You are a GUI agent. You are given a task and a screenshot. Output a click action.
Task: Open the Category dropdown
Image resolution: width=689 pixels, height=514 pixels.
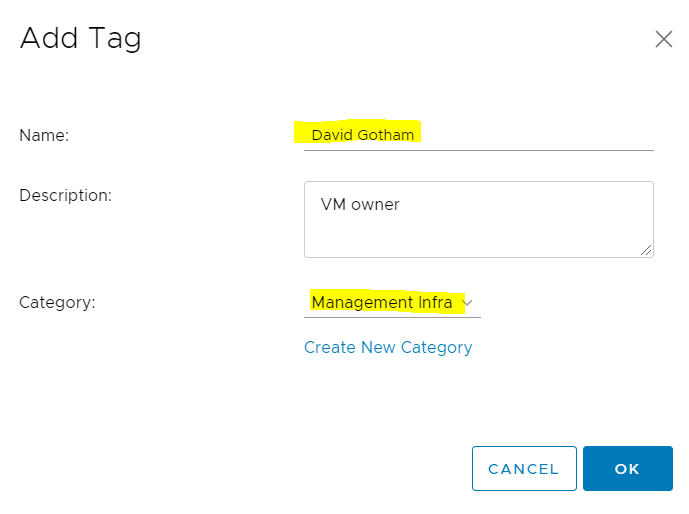tap(392, 302)
